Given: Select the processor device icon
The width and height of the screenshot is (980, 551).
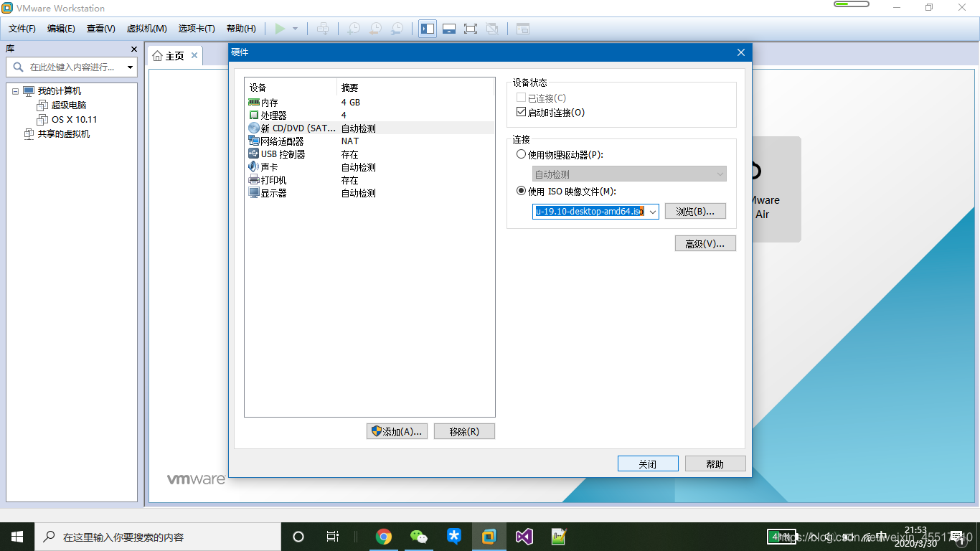Looking at the screenshot, I should 254,115.
